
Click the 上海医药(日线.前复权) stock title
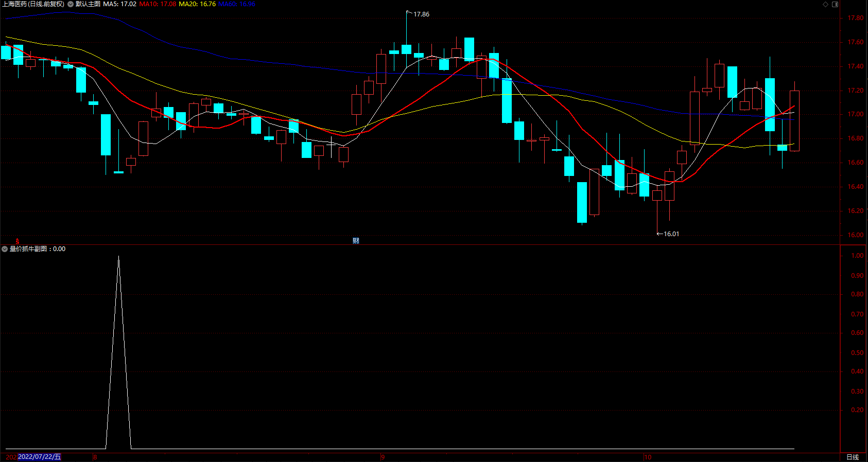[x=33, y=4]
